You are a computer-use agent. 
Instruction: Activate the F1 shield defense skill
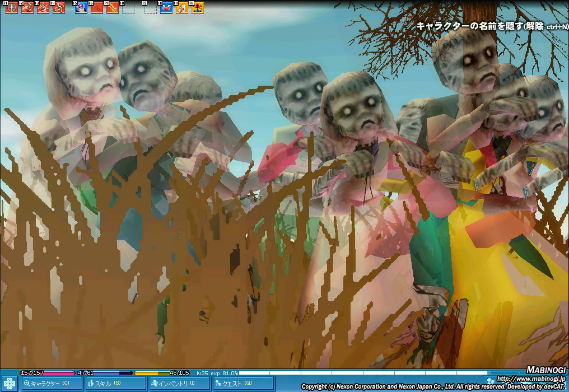[12, 8]
